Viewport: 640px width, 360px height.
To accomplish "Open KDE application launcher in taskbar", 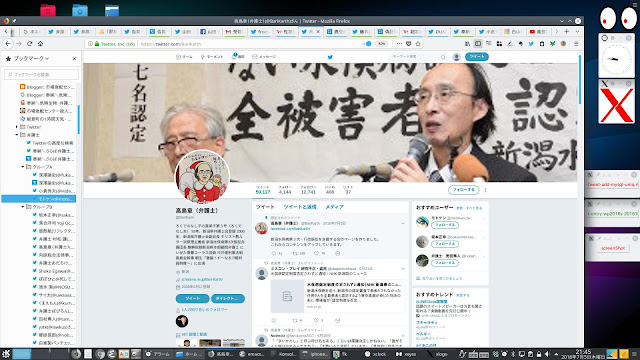I will click(6, 354).
